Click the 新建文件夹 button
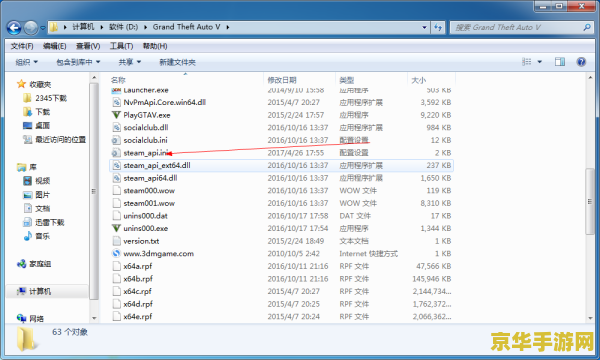Image resolution: width=600 pixels, height=360 pixels. pyautogui.click(x=177, y=62)
